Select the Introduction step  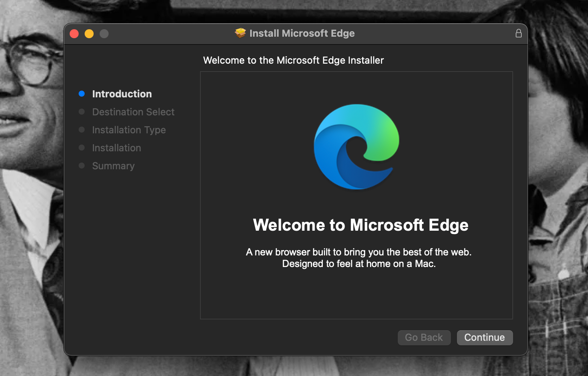click(x=122, y=94)
